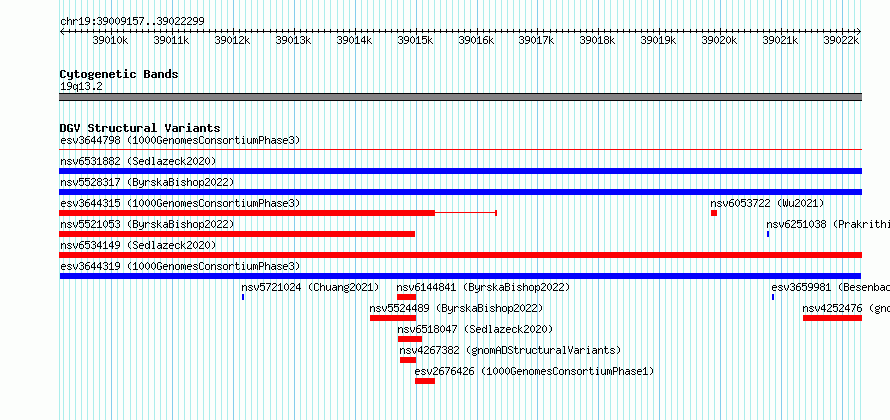Viewport: 890px width, 420px height.
Task: Select the red nsv4252476 variant bar
Action: click(x=833, y=318)
